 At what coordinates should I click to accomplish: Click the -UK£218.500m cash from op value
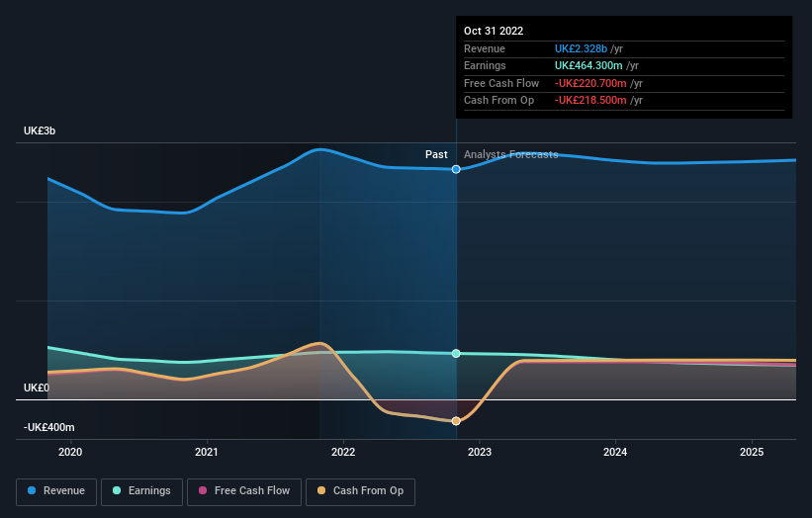coord(590,101)
